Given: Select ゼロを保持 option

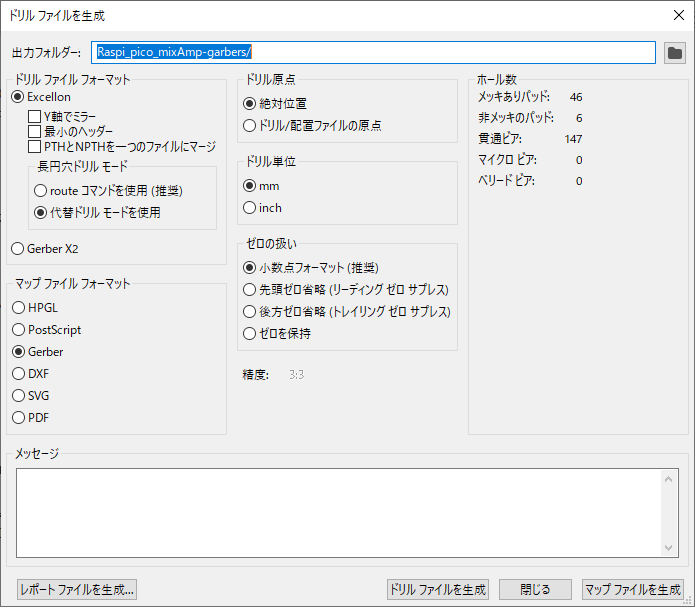Looking at the screenshot, I should pyautogui.click(x=277, y=333).
